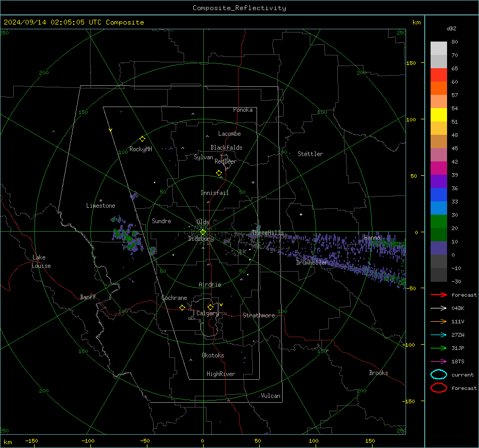Click the asterisk marker above Limestone
Viewport: 479px width, 448px height.
(101, 201)
